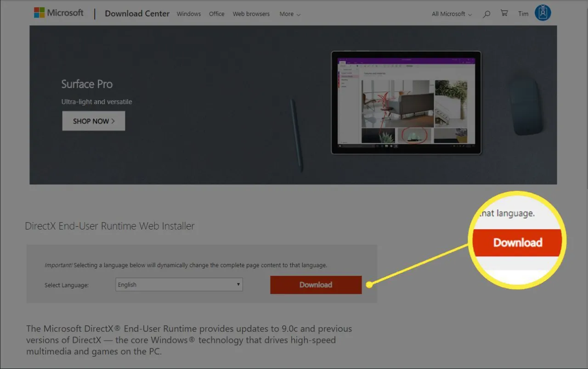Click the shopping cart icon
588x369 pixels.
[504, 13]
